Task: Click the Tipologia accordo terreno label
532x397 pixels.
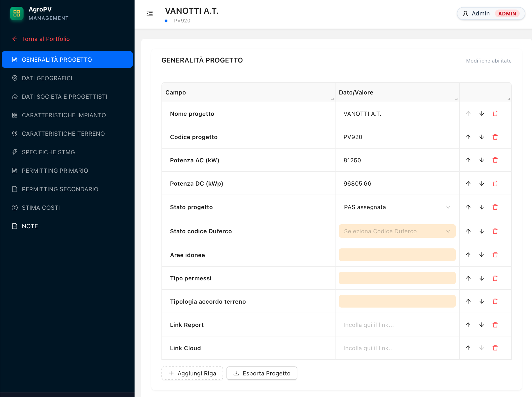Action: (x=208, y=301)
